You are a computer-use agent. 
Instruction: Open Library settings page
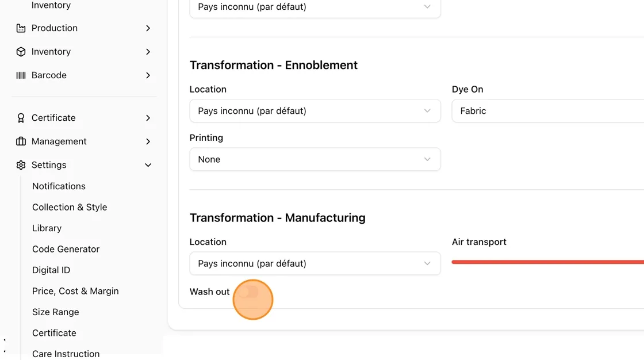coord(47,228)
